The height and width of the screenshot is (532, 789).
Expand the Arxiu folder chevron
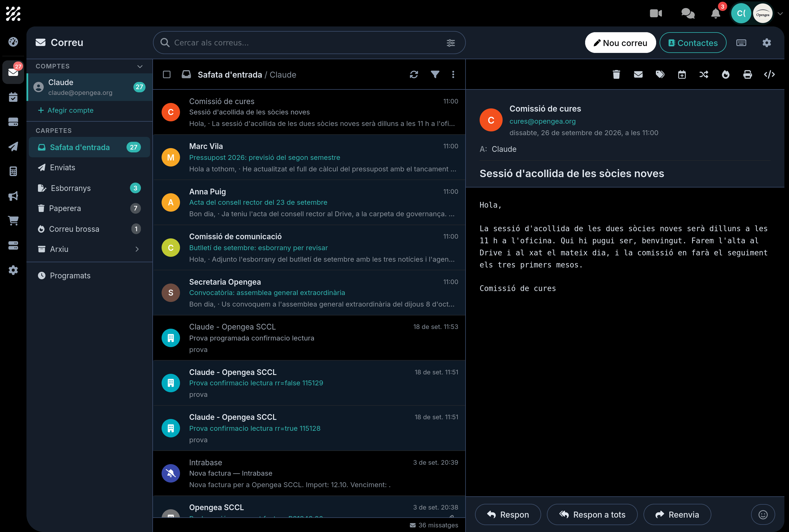point(137,249)
